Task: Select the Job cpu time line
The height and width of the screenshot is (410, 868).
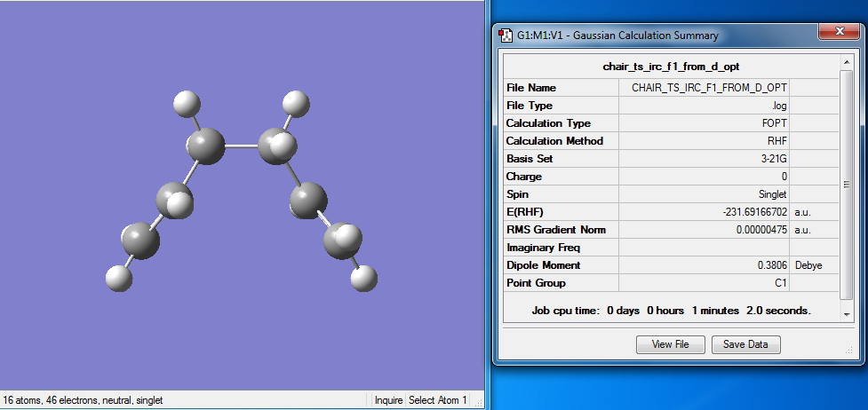Action: [672, 311]
